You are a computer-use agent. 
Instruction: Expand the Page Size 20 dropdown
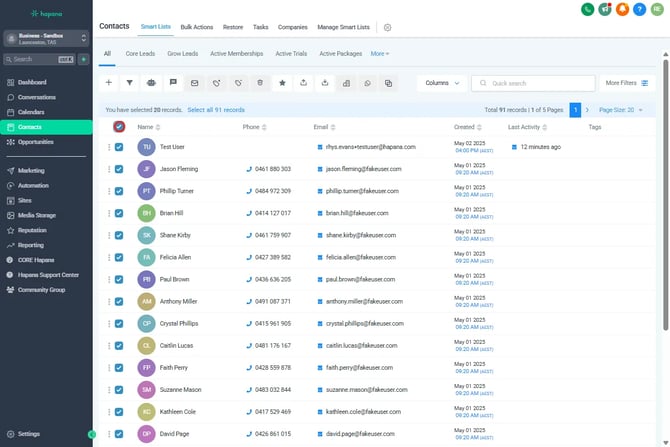[x=620, y=108]
